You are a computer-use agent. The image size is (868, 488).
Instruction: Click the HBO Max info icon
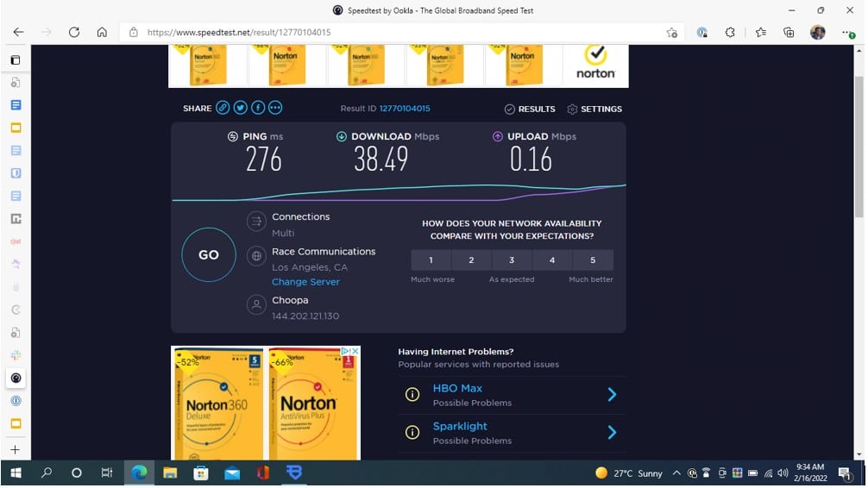[x=412, y=395]
